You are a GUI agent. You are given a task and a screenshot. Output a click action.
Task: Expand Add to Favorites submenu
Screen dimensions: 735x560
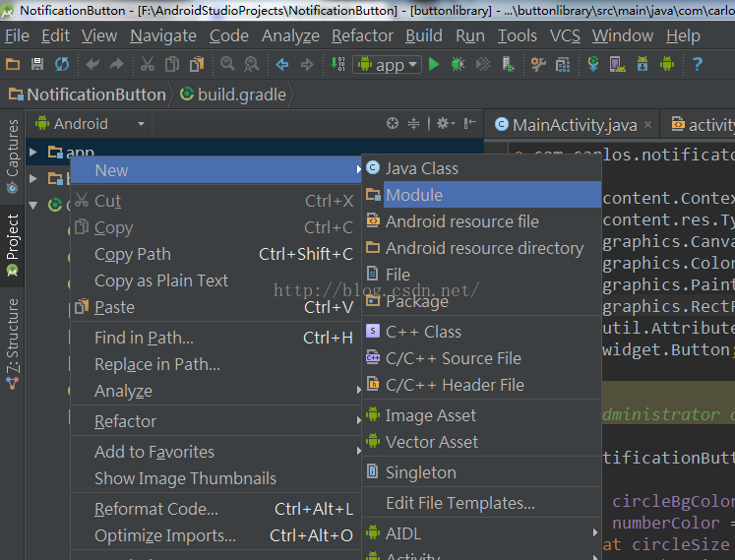358,451
